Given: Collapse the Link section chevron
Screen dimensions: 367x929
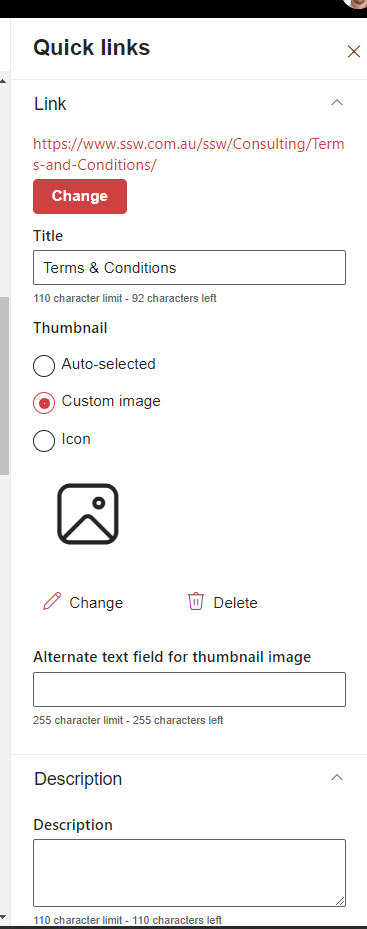Looking at the screenshot, I should pos(337,102).
